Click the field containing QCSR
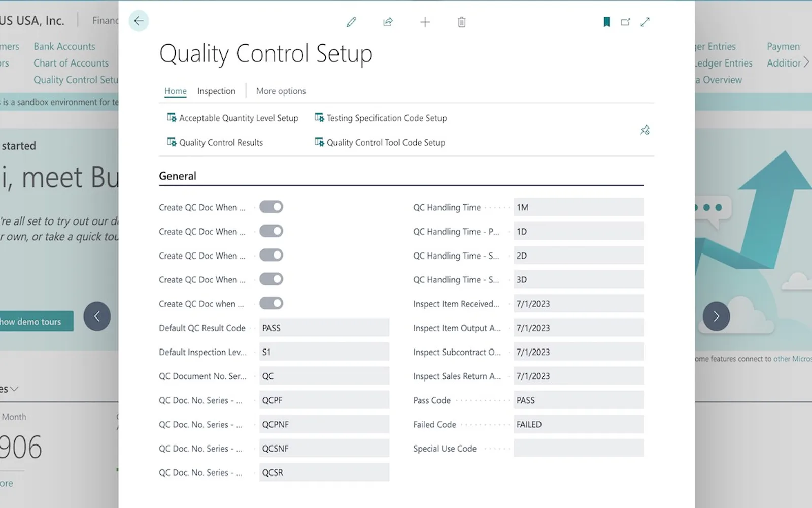This screenshot has height=508, width=812. (324, 472)
